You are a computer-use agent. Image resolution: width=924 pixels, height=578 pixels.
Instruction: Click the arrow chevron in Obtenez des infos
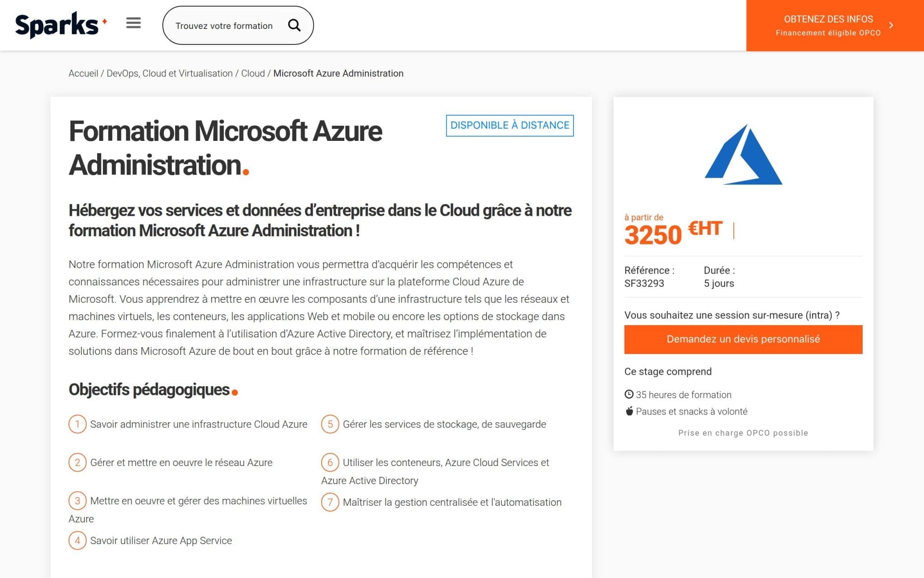(x=891, y=25)
